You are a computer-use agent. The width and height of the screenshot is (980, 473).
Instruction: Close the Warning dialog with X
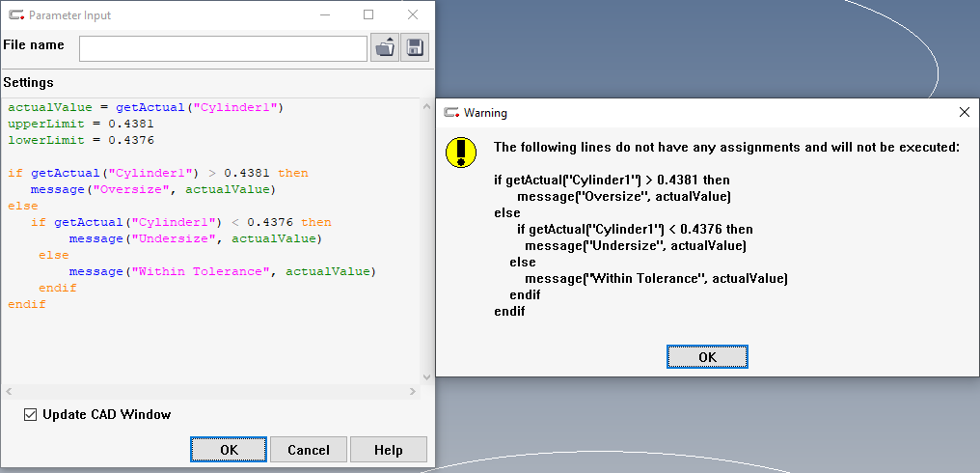coord(964,113)
